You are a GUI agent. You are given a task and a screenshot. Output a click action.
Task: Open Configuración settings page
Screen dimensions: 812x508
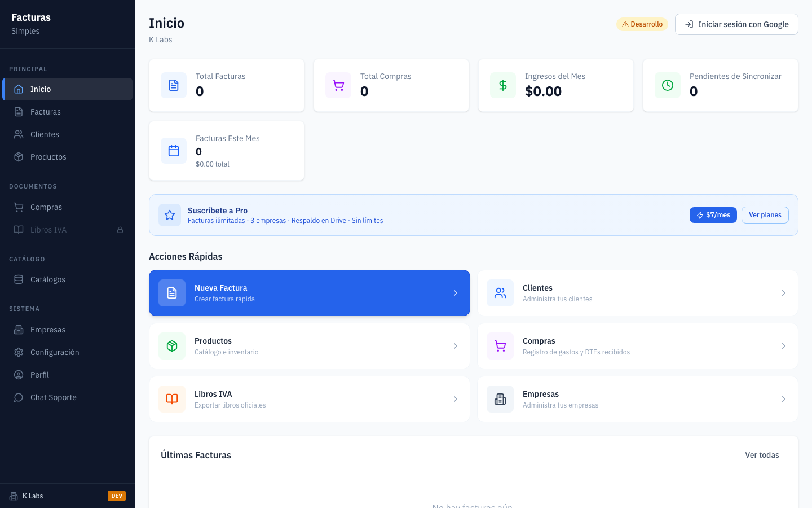coord(68,352)
